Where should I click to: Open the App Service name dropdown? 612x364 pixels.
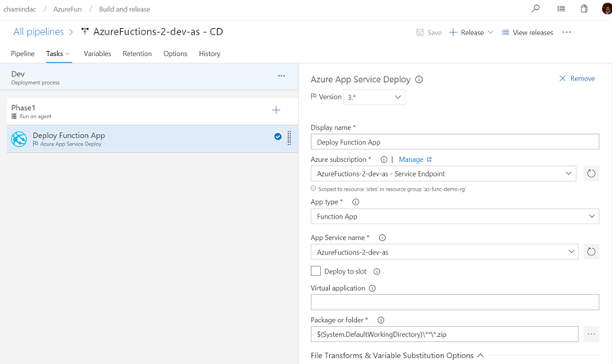(444, 251)
